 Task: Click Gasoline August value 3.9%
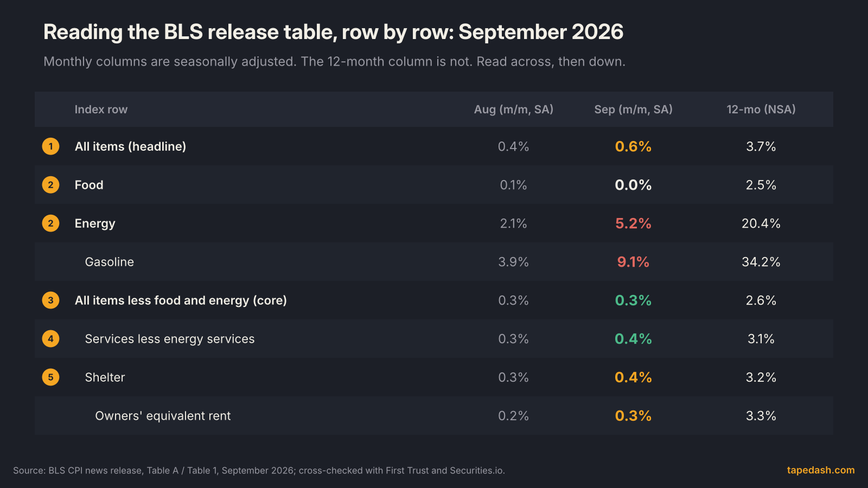(x=514, y=262)
